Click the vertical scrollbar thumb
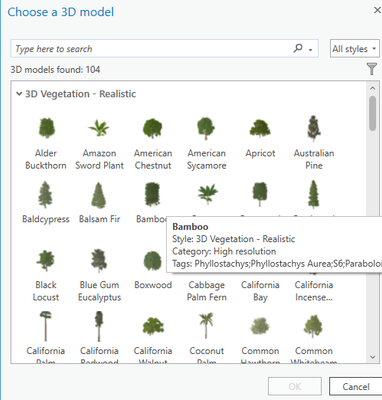382x400 pixels. click(373, 113)
